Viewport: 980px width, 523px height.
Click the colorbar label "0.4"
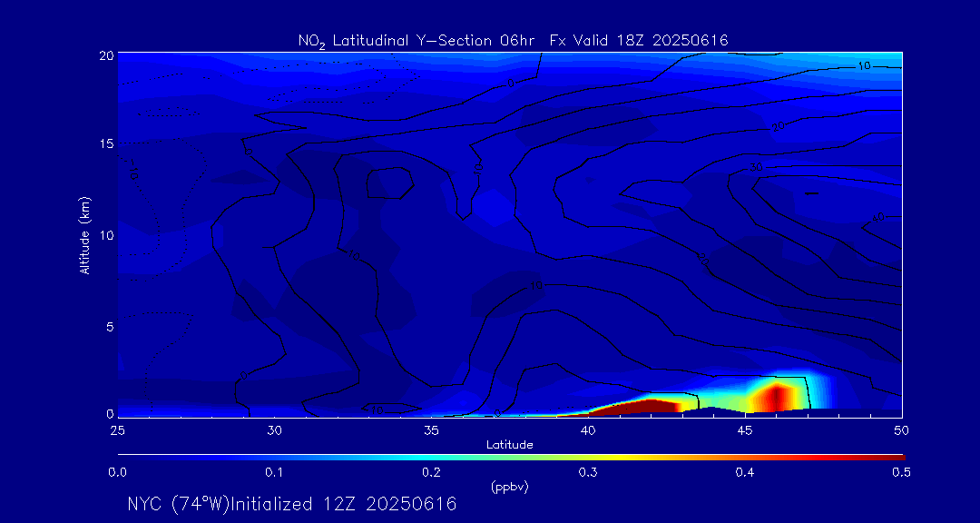(x=745, y=473)
